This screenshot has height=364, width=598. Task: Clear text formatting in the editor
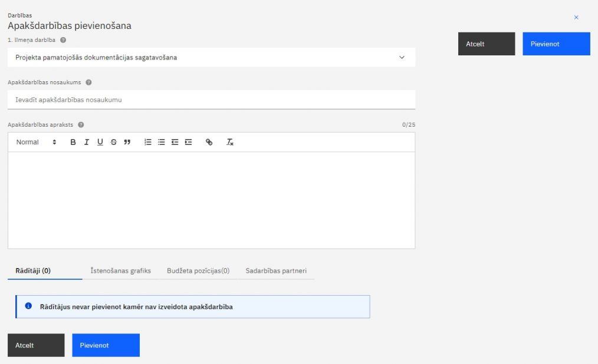point(230,142)
